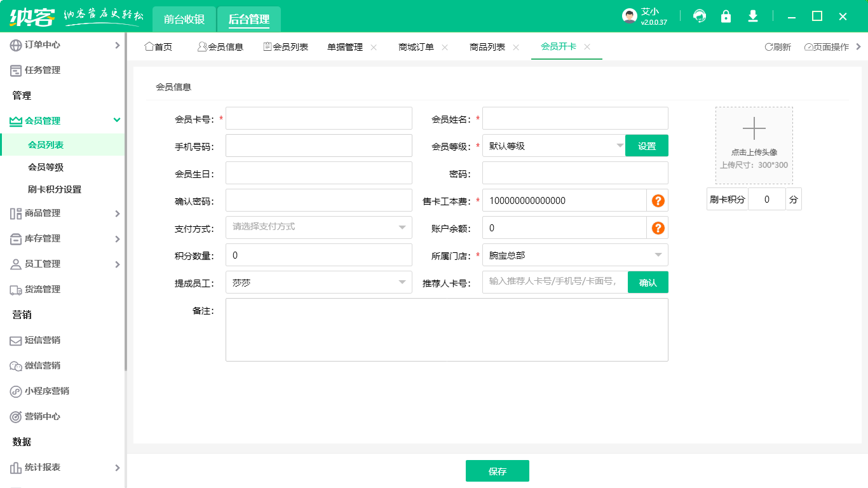Click help icon beside 账户余额 field
868x488 pixels.
tap(658, 228)
